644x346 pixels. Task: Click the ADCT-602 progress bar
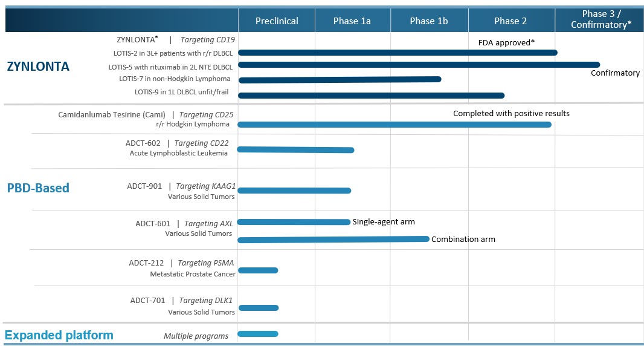coord(295,150)
